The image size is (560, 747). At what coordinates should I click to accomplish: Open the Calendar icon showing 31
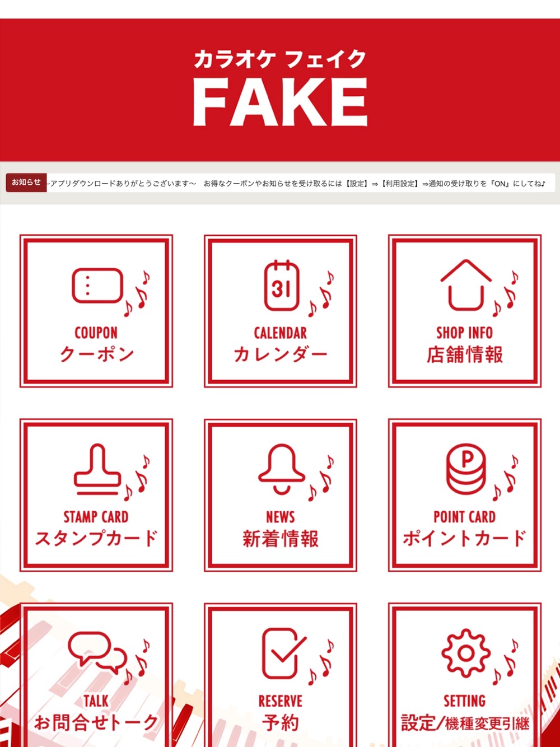point(282,286)
